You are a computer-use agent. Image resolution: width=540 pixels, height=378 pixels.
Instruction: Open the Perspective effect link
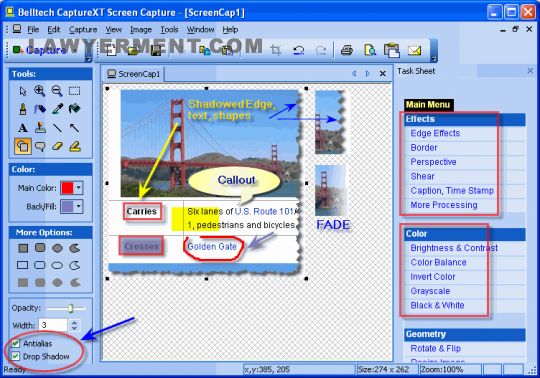click(x=433, y=162)
